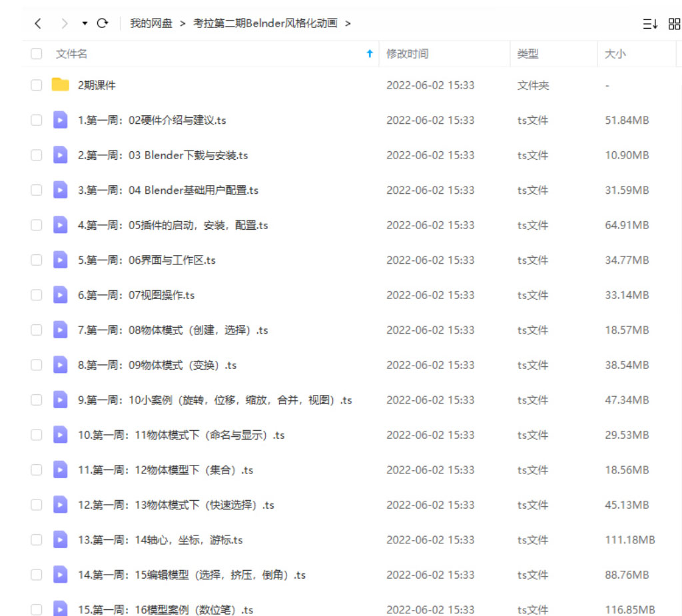This screenshot has height=616, width=682.
Task: Click video icon of 06界面与工作区.ts
Action: (x=61, y=260)
